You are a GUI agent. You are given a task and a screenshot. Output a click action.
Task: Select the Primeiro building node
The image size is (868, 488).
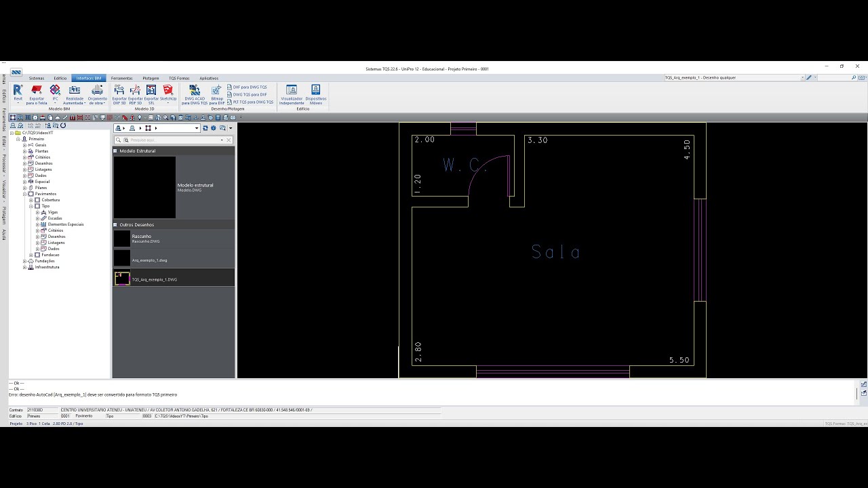coord(36,139)
